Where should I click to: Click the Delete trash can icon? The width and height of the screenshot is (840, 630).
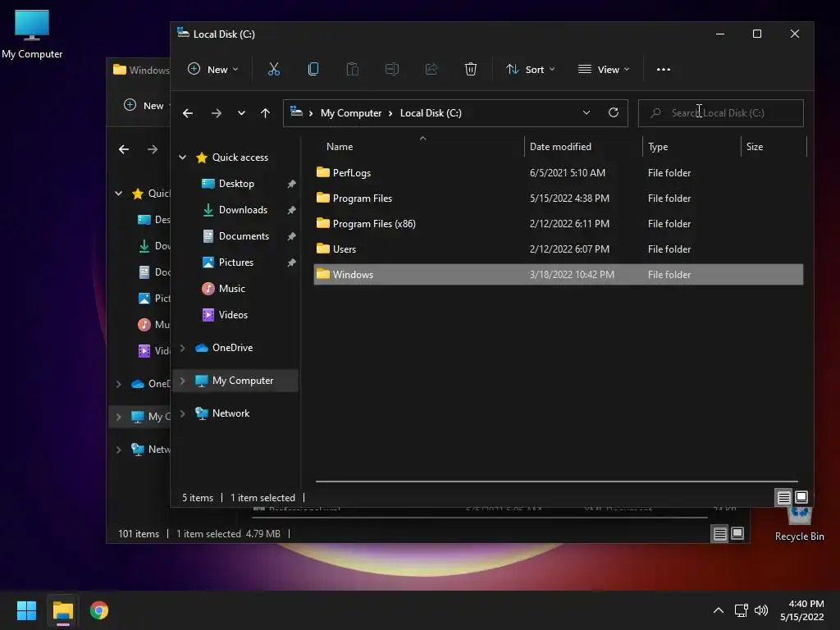click(470, 69)
